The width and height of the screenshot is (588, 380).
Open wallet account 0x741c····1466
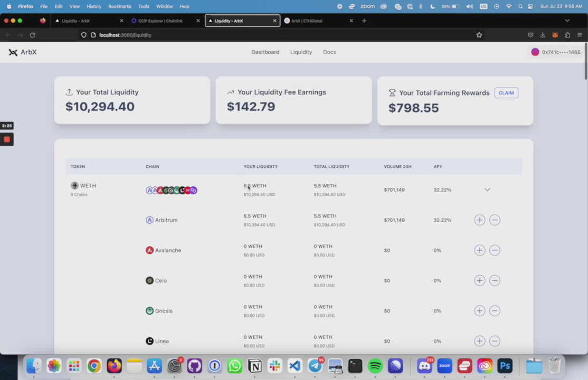click(x=556, y=52)
